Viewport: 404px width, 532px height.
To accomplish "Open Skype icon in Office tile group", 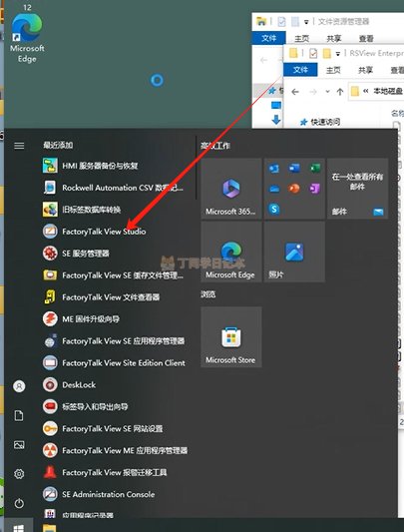I will 273,209.
